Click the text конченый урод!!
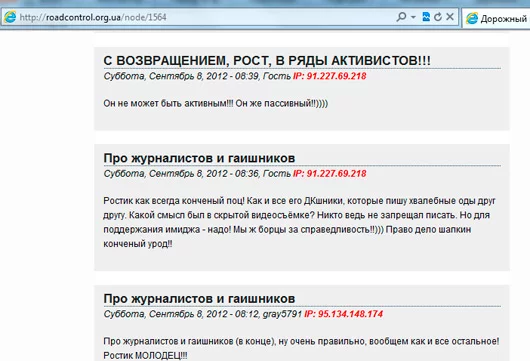 pos(138,244)
